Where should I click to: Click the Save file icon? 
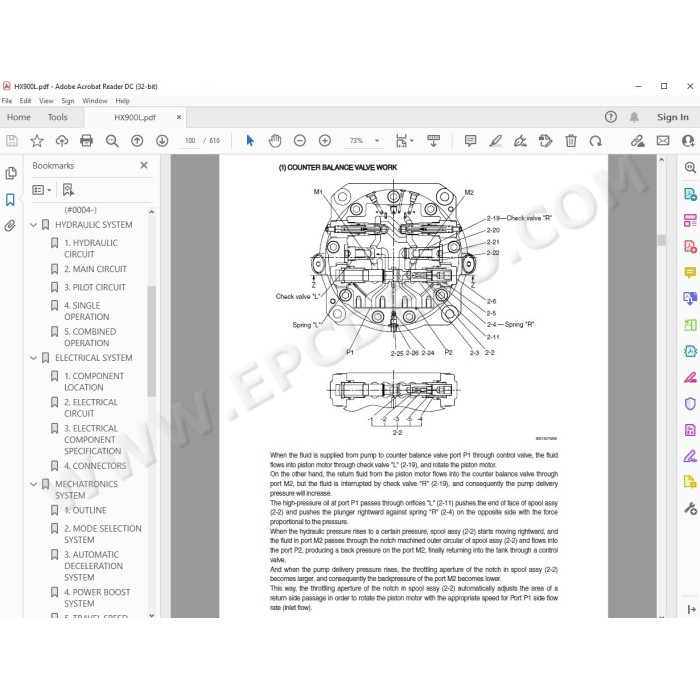pyautogui.click(x=12, y=141)
